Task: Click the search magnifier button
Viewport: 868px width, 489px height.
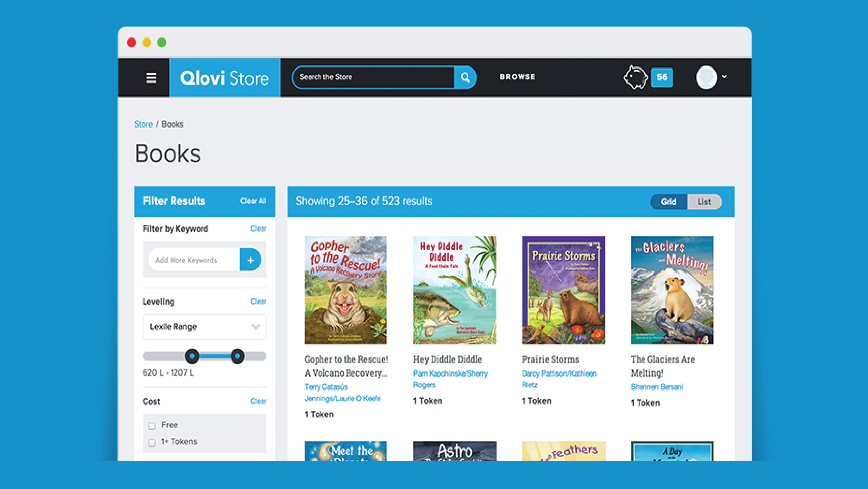Action: (465, 78)
